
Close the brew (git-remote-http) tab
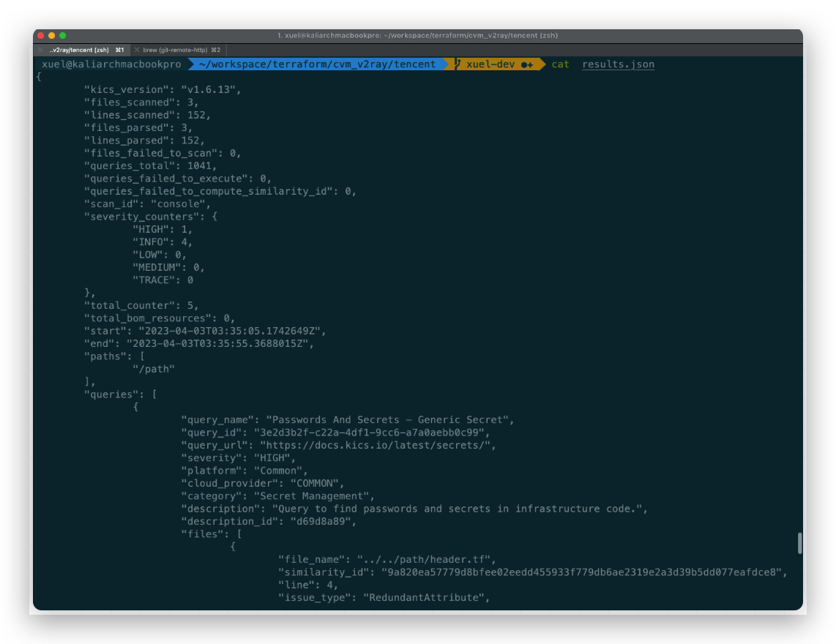click(x=137, y=50)
